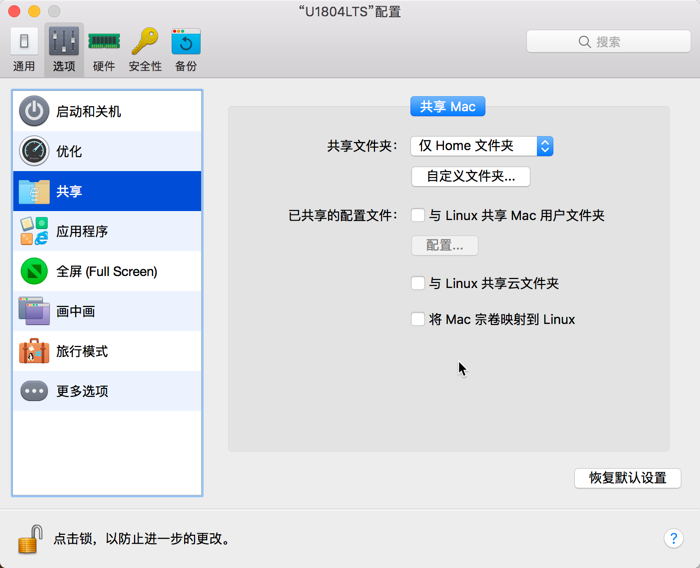Select 画中画 windows icon in sidebar
The image size is (700, 568).
coord(34,311)
